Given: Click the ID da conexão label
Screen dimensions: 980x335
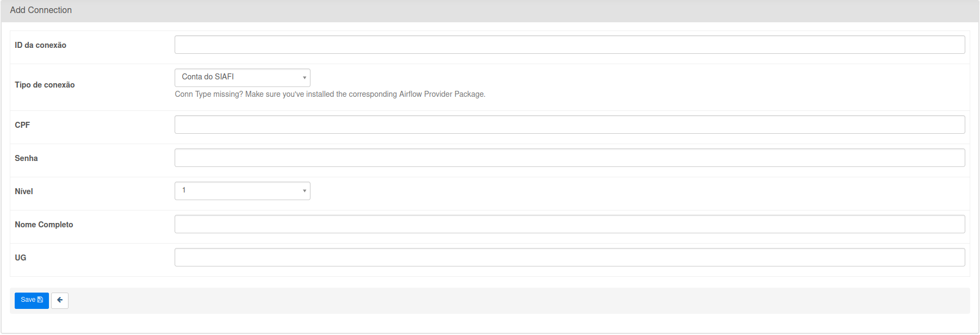Looking at the screenshot, I should tap(41, 45).
